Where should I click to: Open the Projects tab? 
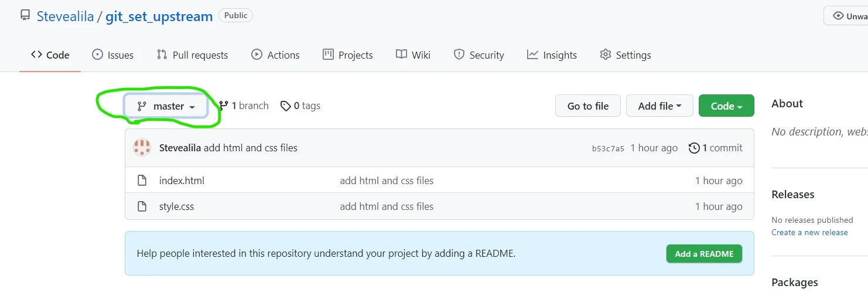pyautogui.click(x=347, y=55)
